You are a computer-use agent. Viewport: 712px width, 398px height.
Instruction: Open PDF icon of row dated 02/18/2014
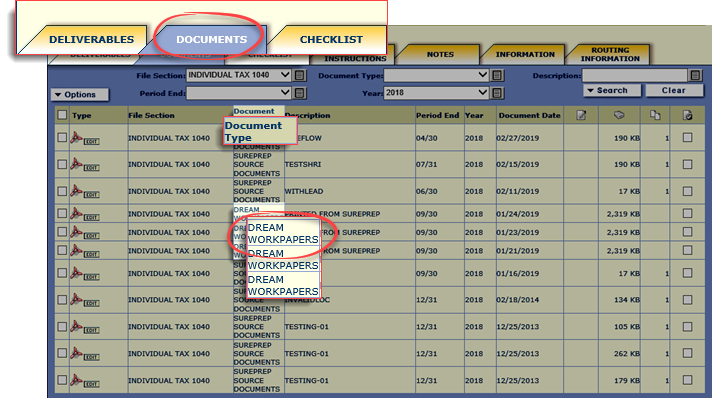click(x=76, y=299)
